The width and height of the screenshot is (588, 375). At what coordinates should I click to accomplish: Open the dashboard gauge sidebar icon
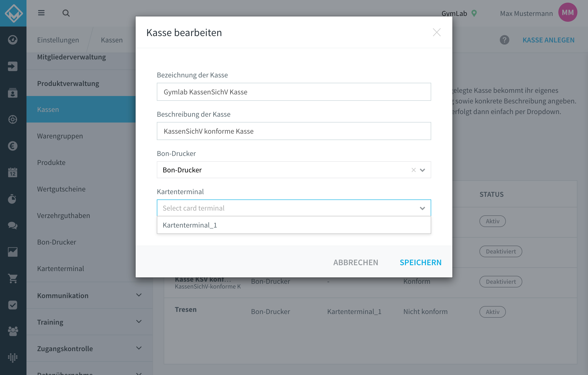click(x=13, y=40)
